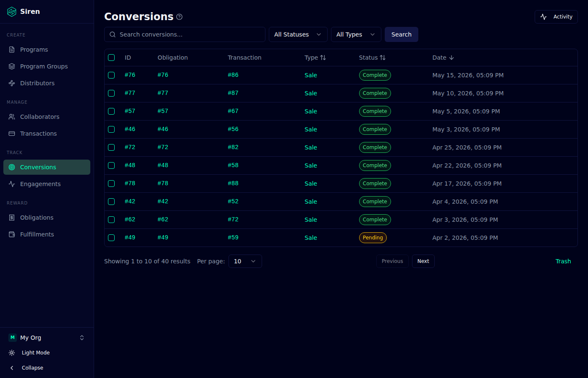
Task: Click Sale type in row #42
Action: (x=311, y=202)
